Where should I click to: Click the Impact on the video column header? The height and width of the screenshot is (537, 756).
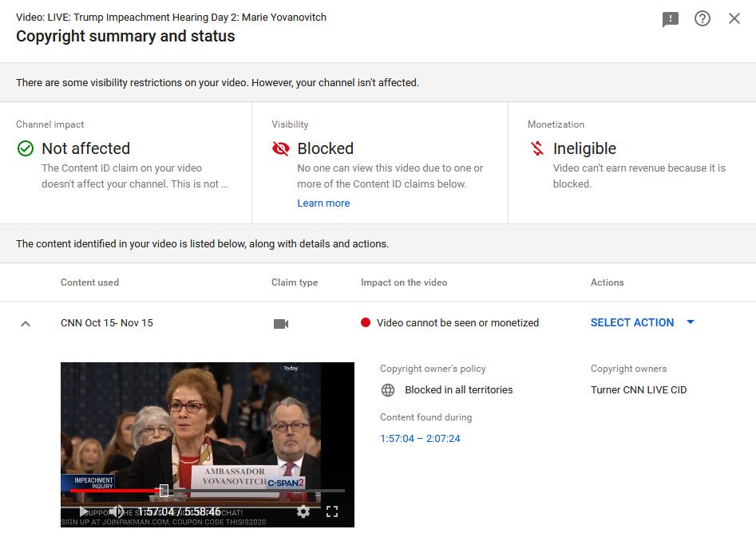(404, 282)
